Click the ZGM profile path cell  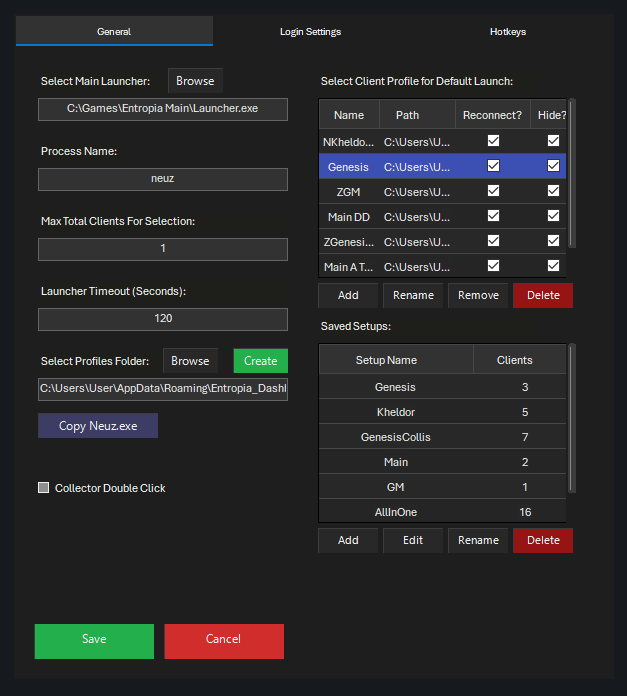[417, 192]
